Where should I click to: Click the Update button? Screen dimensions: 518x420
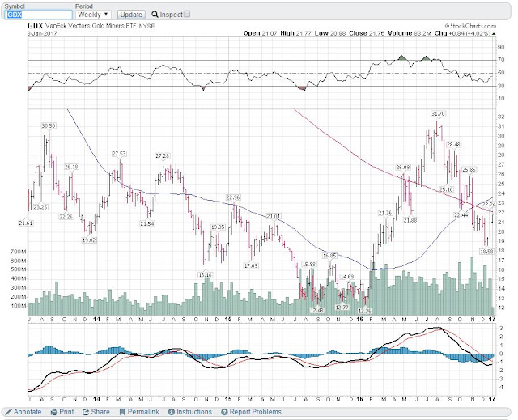131,15
